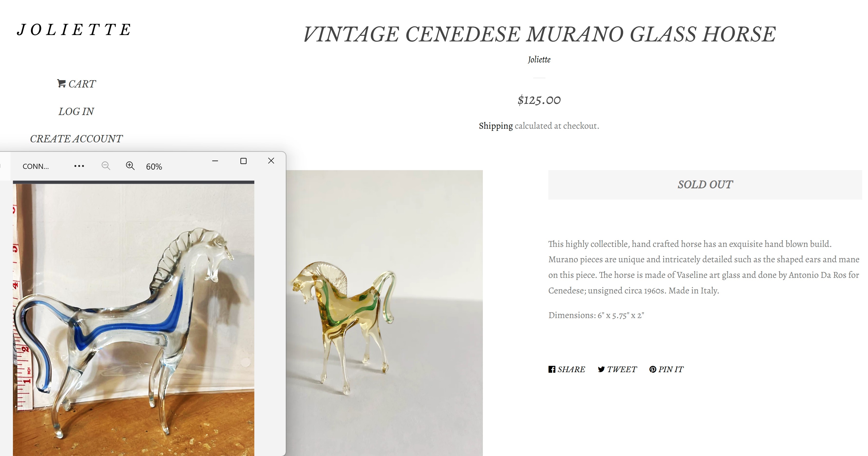Minimize the photo viewer window
This screenshot has height=456, width=868.
[x=215, y=161]
